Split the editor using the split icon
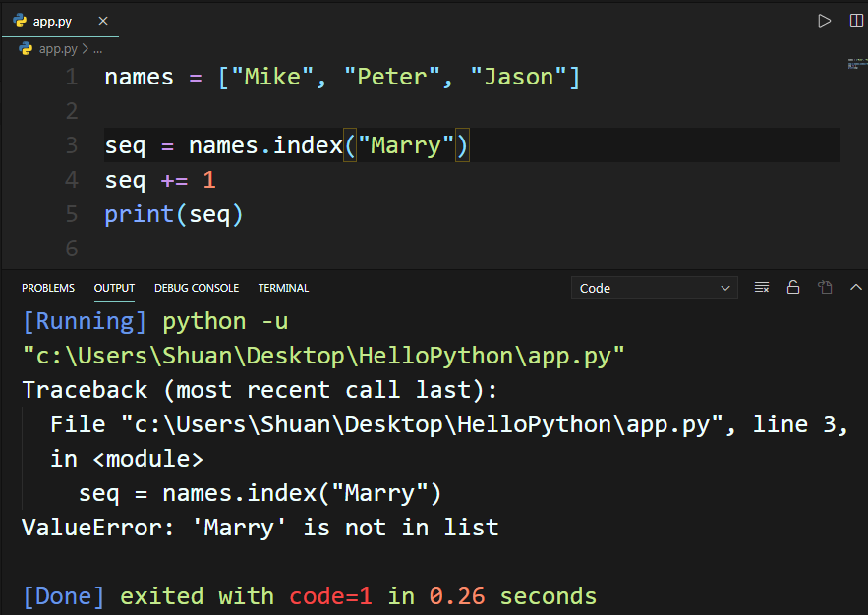Screen dimensions: 868x615 tap(855, 19)
